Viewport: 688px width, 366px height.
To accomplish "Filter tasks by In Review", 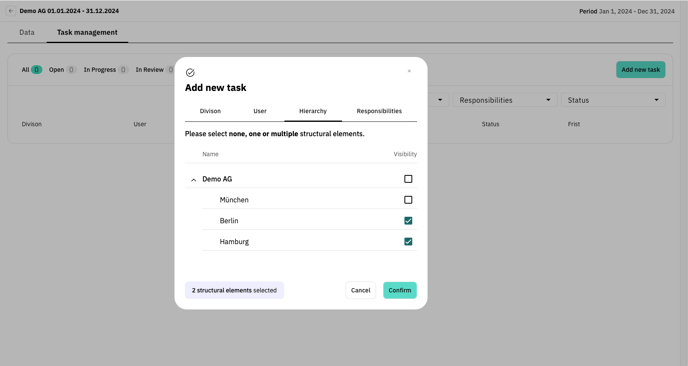I will pos(154,70).
